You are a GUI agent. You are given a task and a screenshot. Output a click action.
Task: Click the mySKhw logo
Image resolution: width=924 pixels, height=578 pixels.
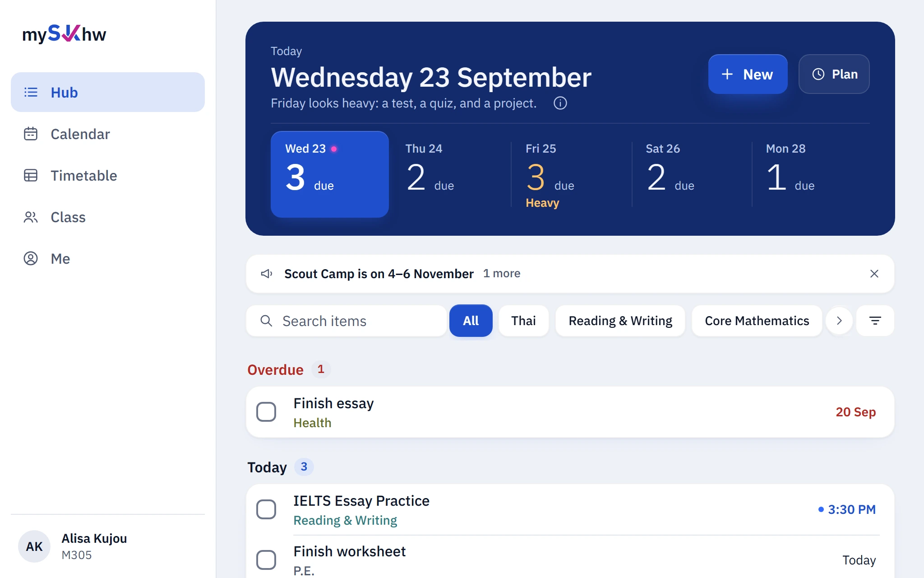coord(64,34)
